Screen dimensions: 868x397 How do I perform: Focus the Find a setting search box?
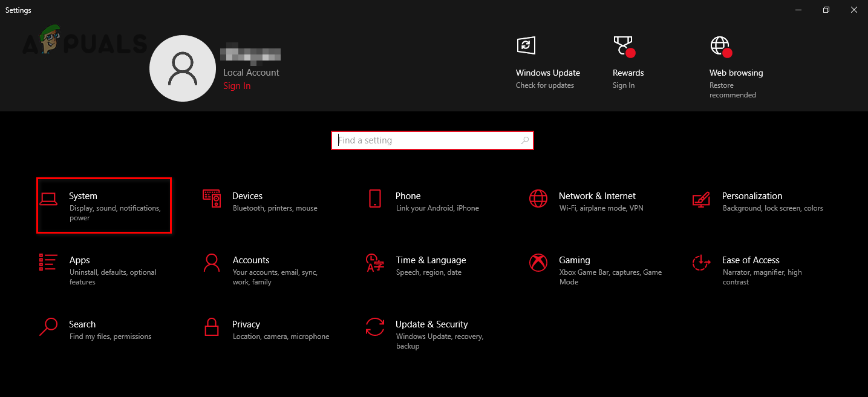pyautogui.click(x=432, y=140)
